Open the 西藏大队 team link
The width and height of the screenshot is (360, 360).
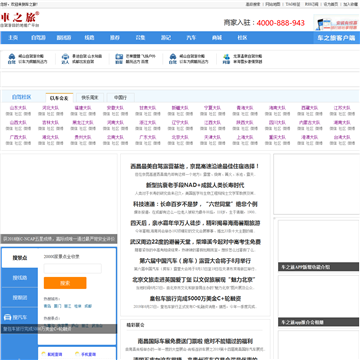tap(310, 108)
